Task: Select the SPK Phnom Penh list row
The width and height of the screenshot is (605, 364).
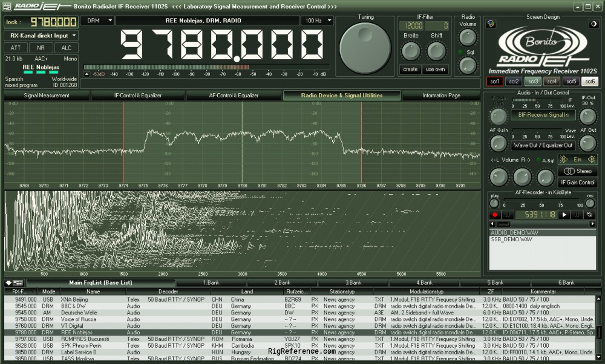Action: click(x=300, y=345)
